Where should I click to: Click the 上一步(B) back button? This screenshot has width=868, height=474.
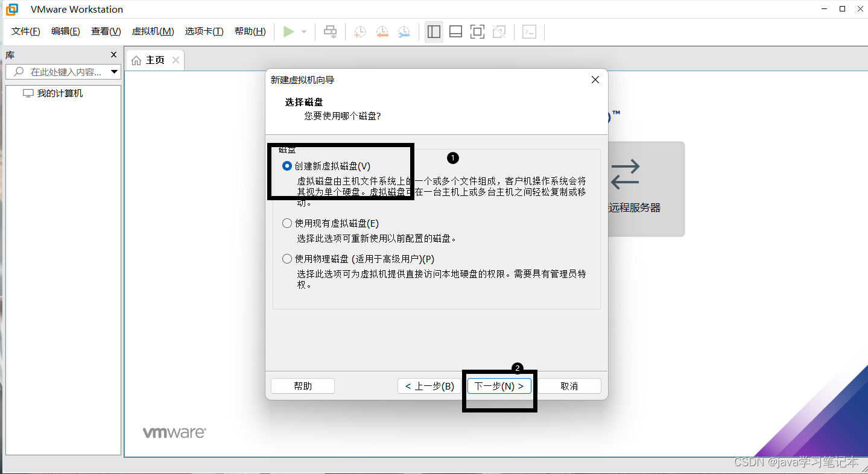pos(429,386)
